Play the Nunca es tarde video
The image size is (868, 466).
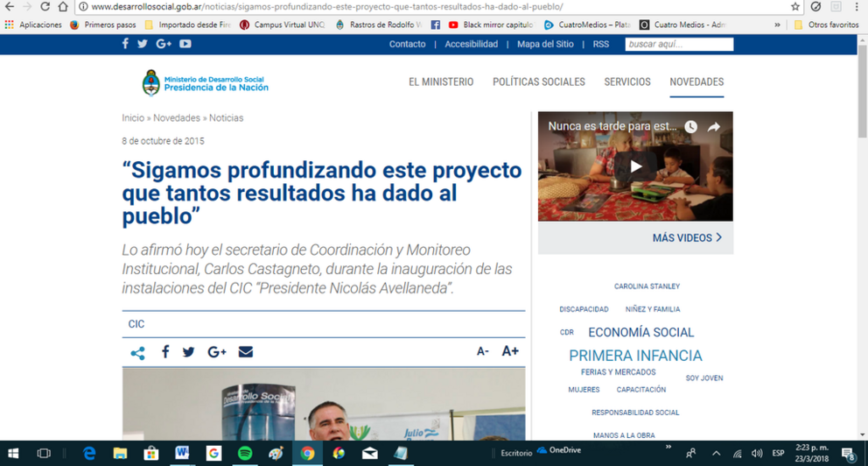click(635, 166)
